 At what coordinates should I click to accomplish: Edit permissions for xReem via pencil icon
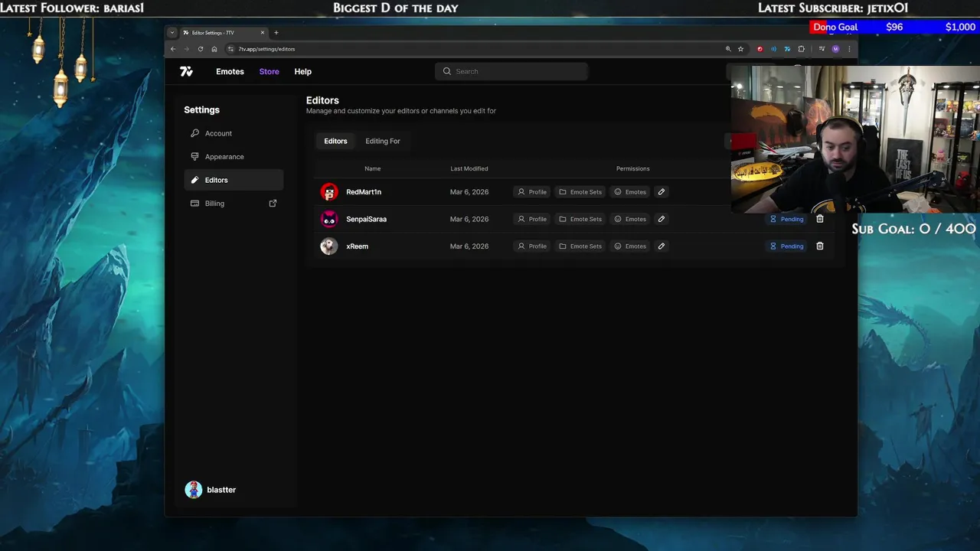tap(661, 246)
